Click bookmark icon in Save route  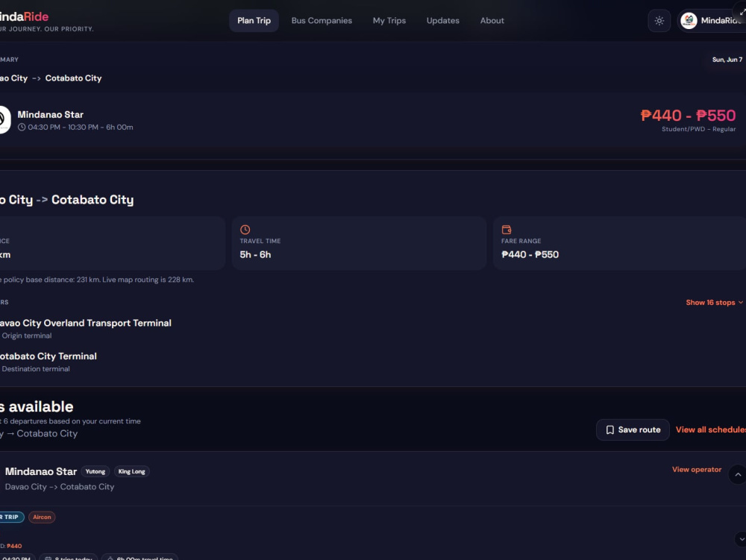[610, 430]
